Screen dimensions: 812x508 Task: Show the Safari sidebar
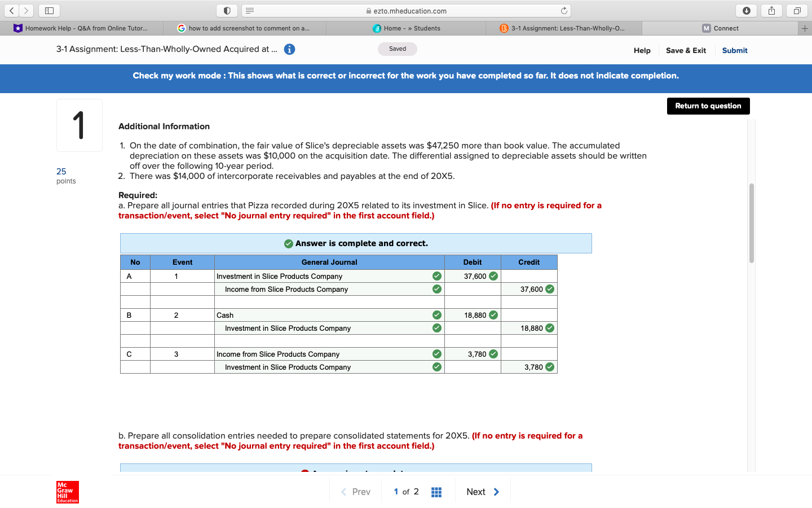tap(49, 11)
